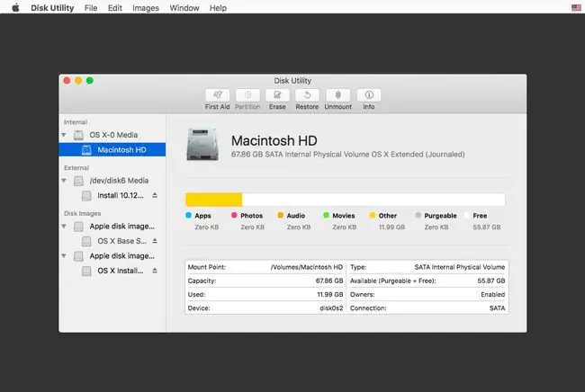This screenshot has height=392, width=585.
Task: Collapse first Apple disk image tree
Action: click(64, 227)
